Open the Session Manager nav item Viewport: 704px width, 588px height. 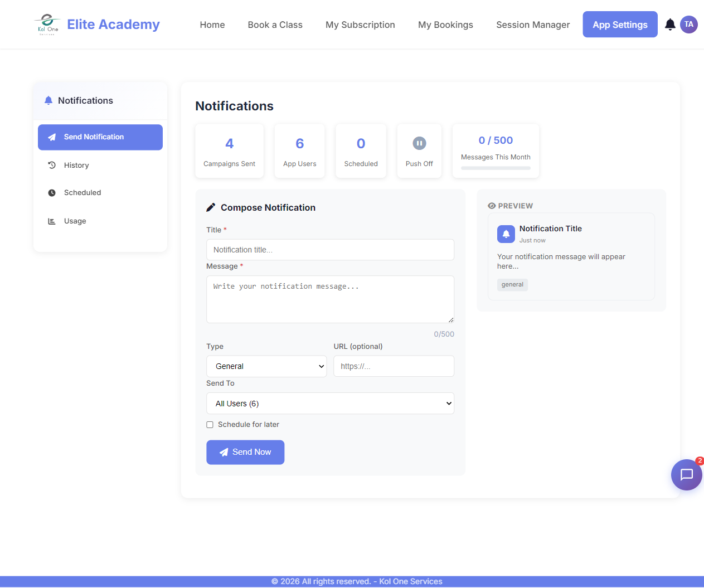[533, 25]
